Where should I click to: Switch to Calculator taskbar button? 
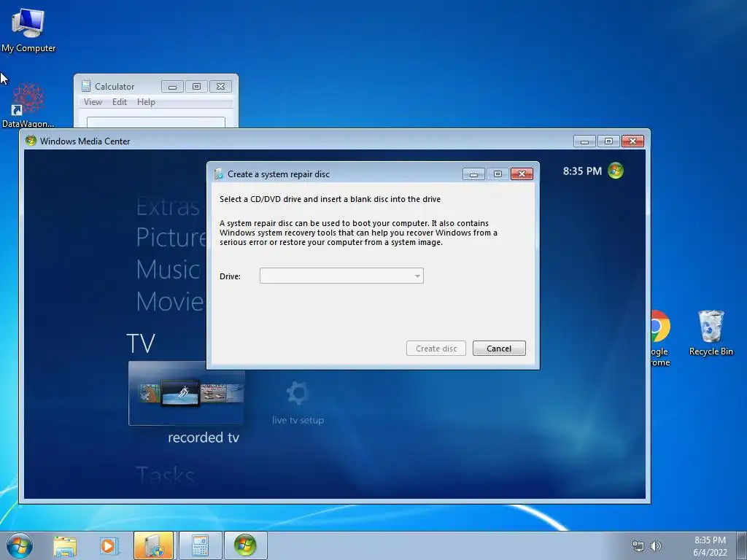(x=200, y=545)
